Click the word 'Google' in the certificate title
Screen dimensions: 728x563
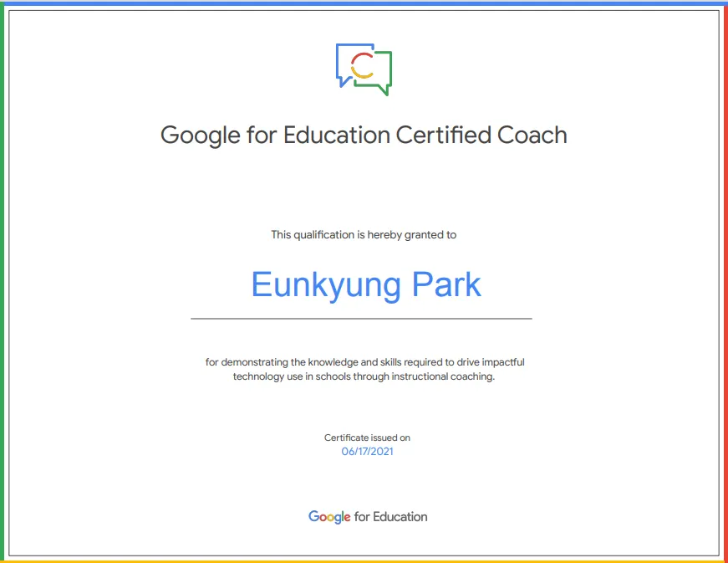coord(201,136)
